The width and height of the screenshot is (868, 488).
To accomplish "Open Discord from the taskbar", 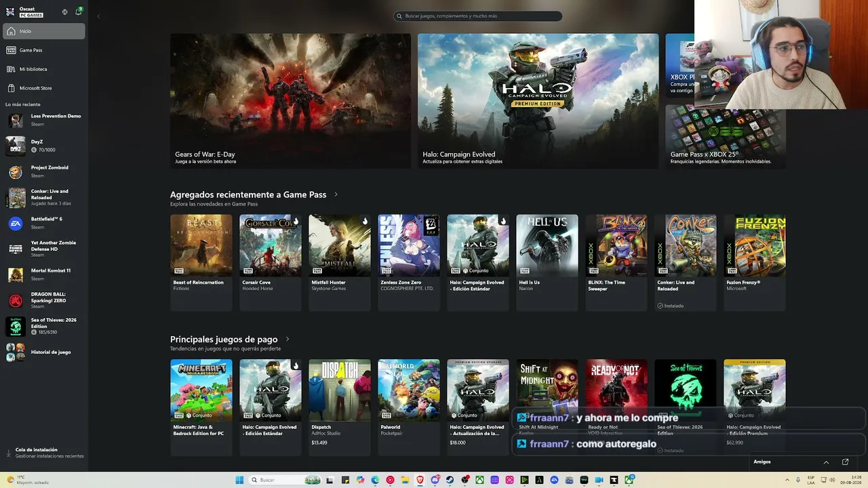I will click(435, 480).
